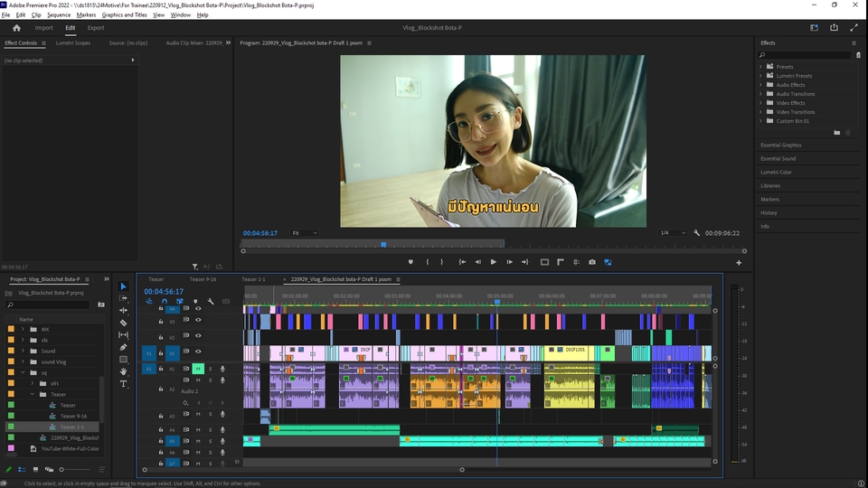The width and height of the screenshot is (868, 488).
Task: Hide video track V1 with eye icon
Action: click(198, 353)
